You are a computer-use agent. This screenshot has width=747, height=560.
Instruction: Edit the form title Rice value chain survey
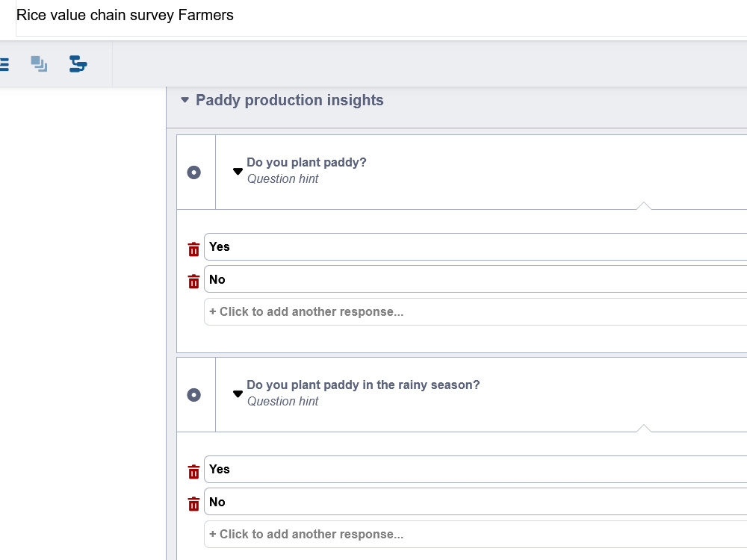pyautogui.click(x=125, y=15)
